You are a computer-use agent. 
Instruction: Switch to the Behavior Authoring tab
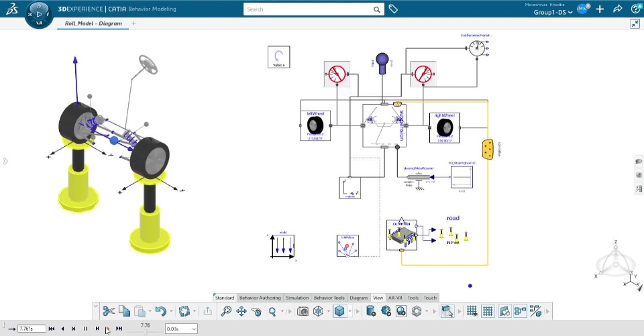260,298
